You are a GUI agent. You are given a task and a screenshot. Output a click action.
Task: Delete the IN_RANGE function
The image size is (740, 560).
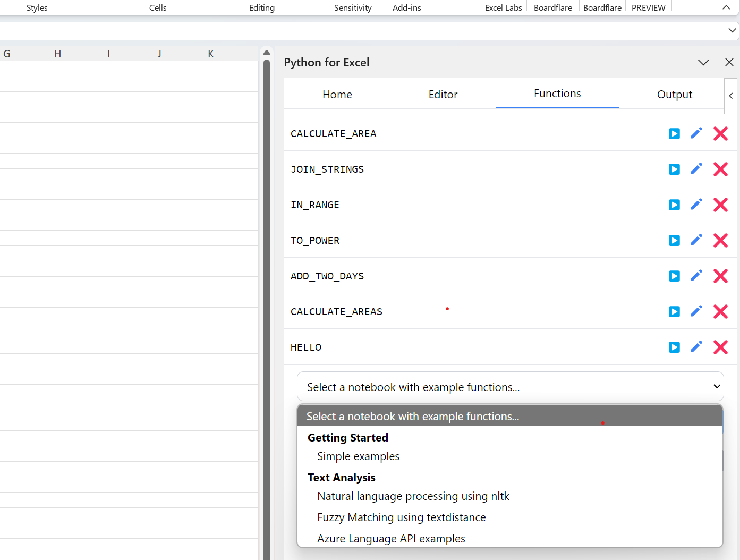(x=720, y=205)
